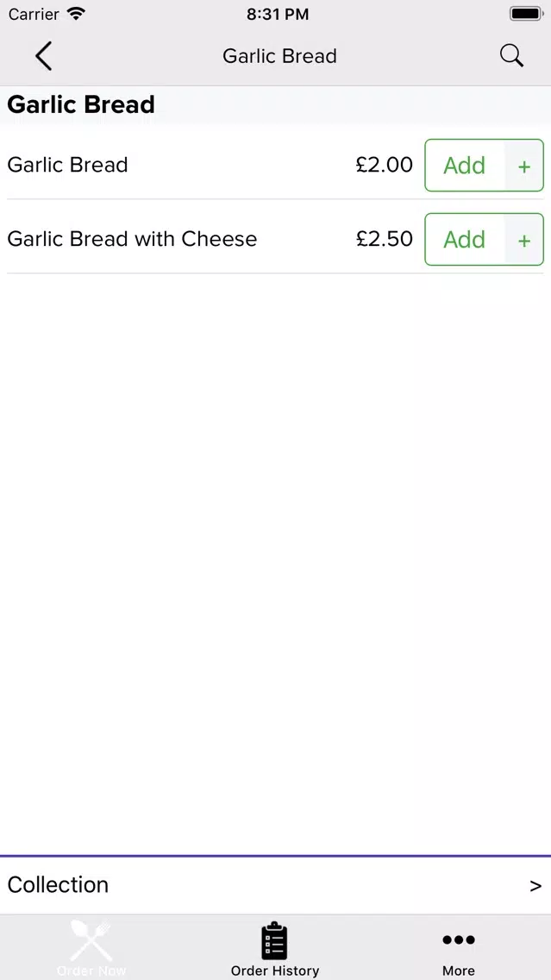Click the battery icon in the status bar
The height and width of the screenshot is (980, 551).
click(x=525, y=14)
